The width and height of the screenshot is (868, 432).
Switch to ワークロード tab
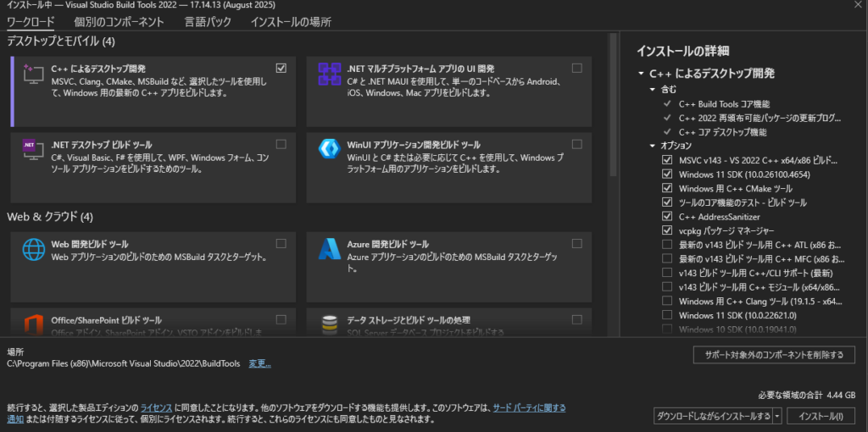point(31,22)
